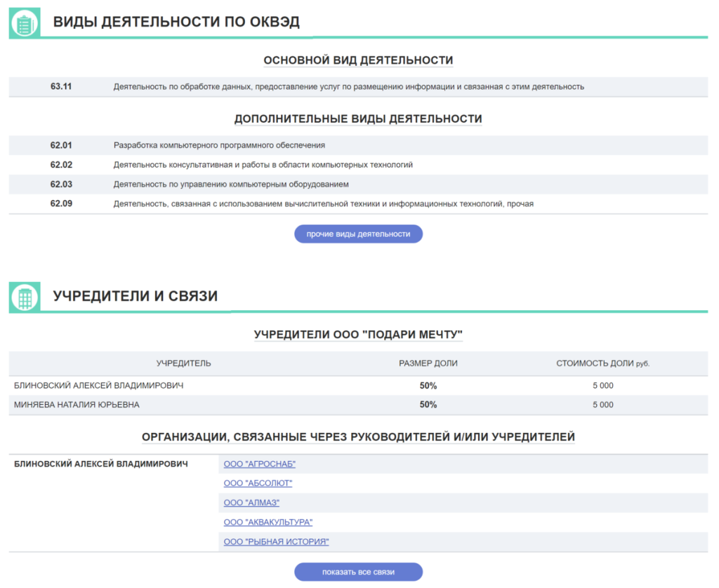The image size is (719, 588).
Task: Open ООО "АБСОЛЮТ" link
Action: pyautogui.click(x=258, y=483)
